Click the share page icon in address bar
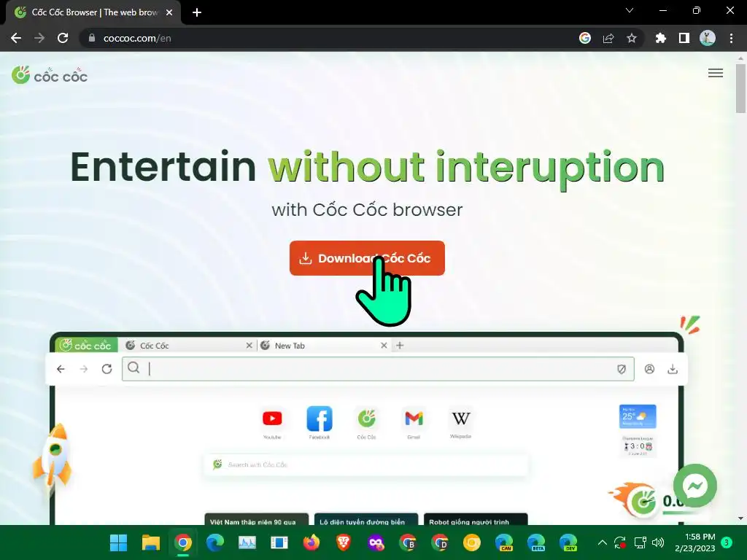The height and width of the screenshot is (560, 747). 608,38
